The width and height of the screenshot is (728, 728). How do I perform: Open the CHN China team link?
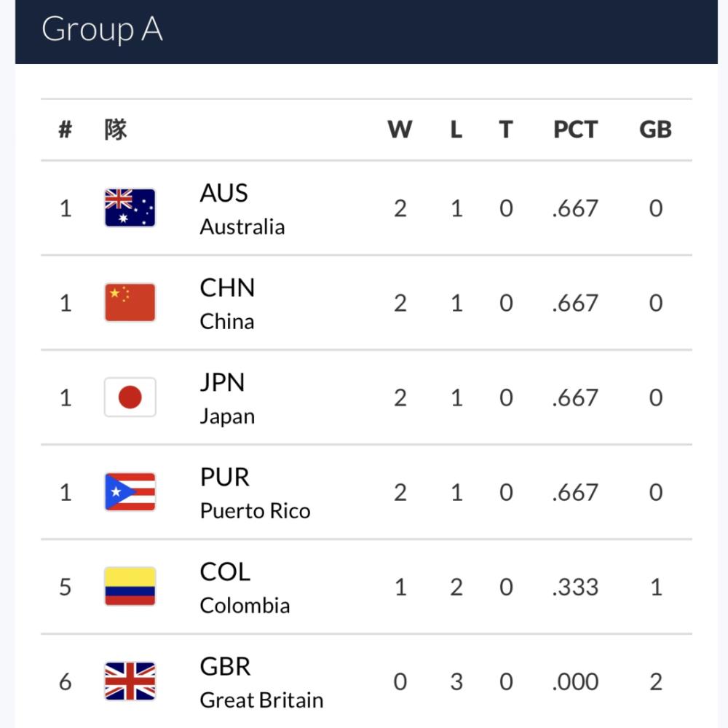227,304
